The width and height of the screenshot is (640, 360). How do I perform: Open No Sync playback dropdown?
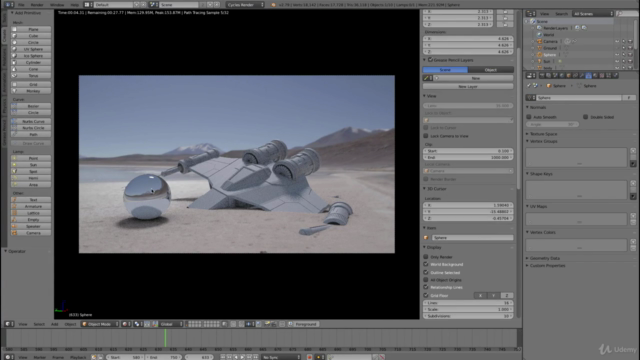coord(281,357)
